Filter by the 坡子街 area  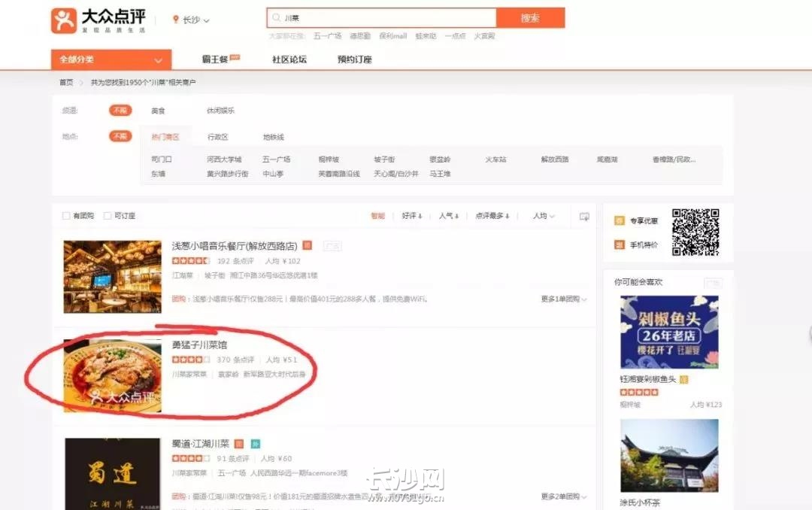pyautogui.click(x=384, y=159)
